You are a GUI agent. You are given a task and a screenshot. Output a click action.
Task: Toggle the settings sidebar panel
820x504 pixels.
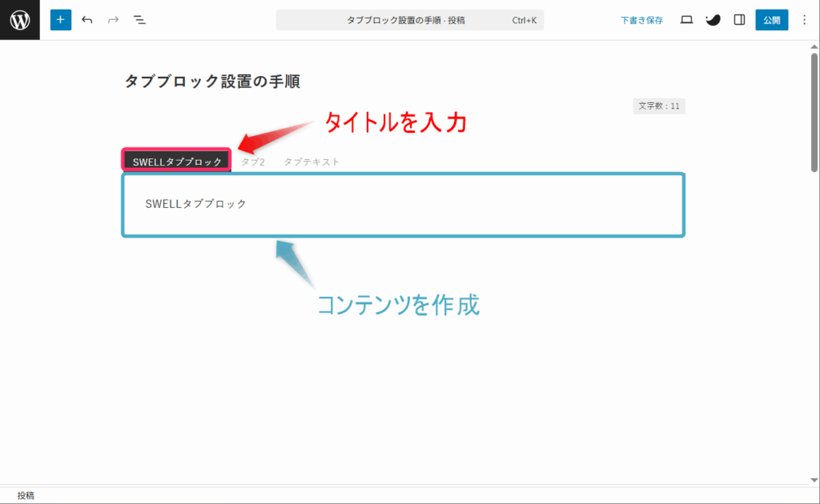[739, 20]
